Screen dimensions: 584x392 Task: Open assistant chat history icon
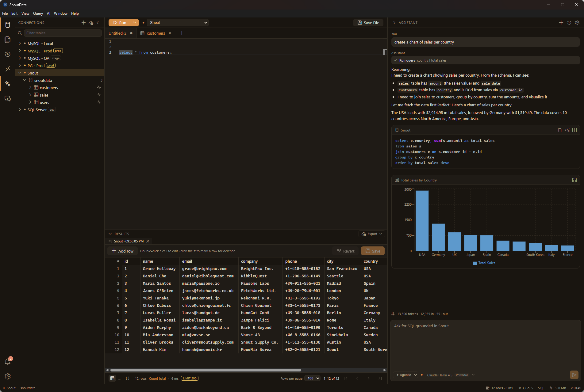[569, 23]
